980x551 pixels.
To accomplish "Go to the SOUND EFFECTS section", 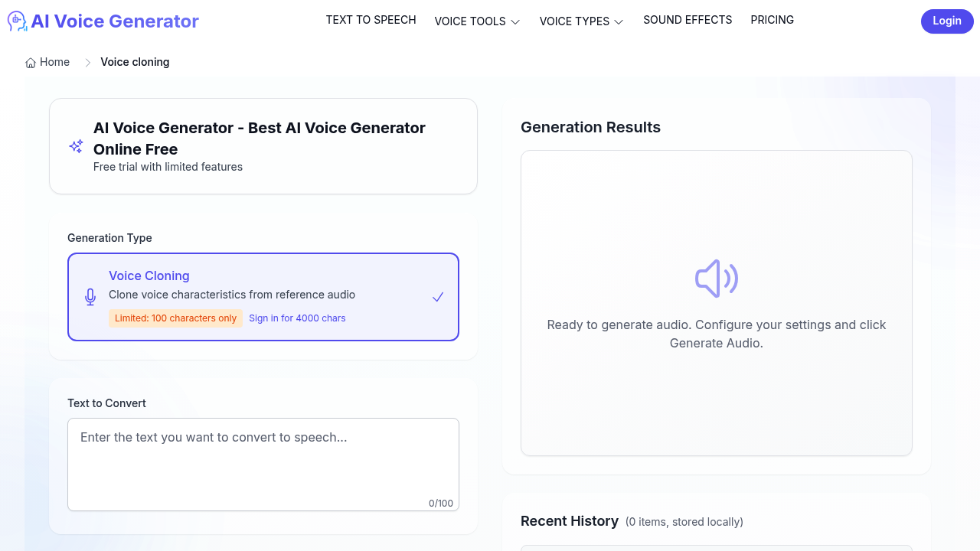I will coord(687,21).
